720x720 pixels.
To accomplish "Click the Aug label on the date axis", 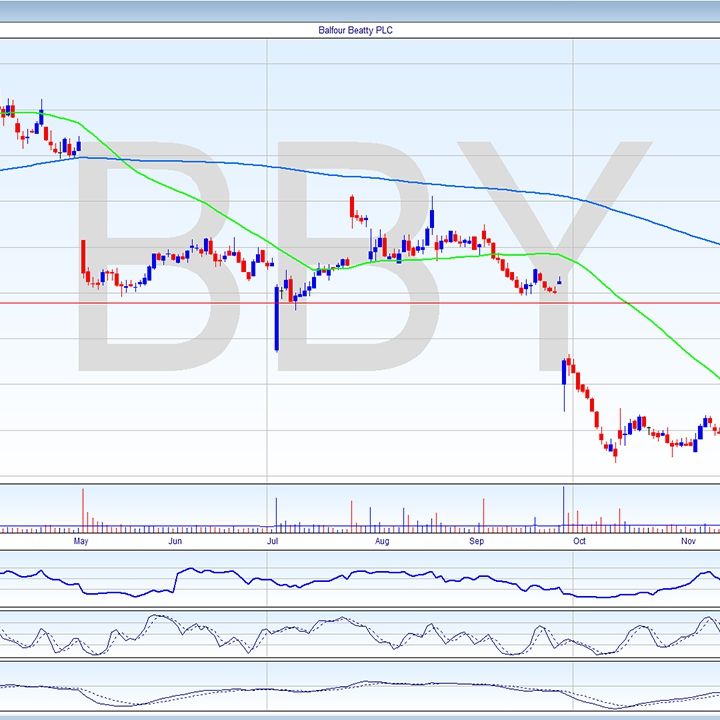I will [382, 541].
